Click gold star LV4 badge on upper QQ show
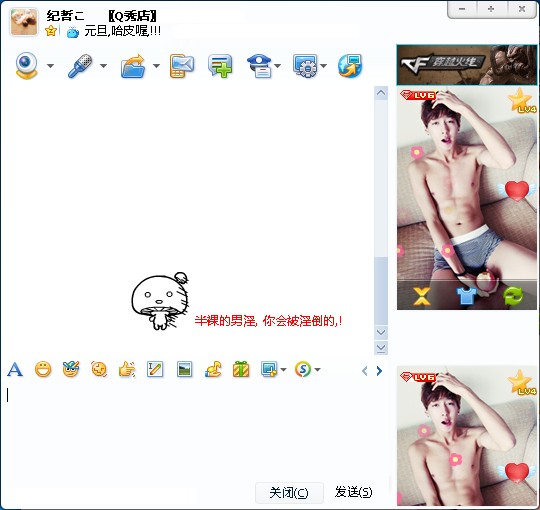 pyautogui.click(x=522, y=100)
